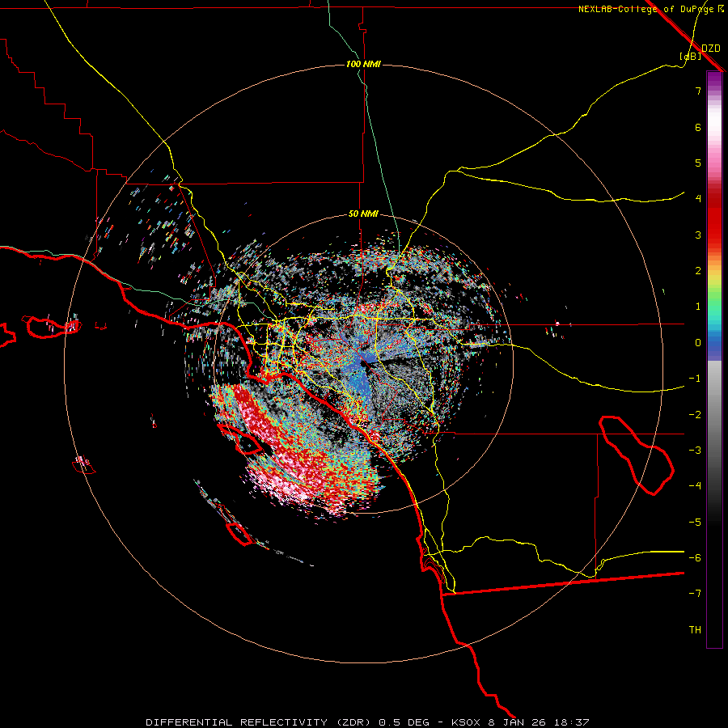Click the TH label below the scale
Viewport: 728px width, 728px height.
click(695, 630)
